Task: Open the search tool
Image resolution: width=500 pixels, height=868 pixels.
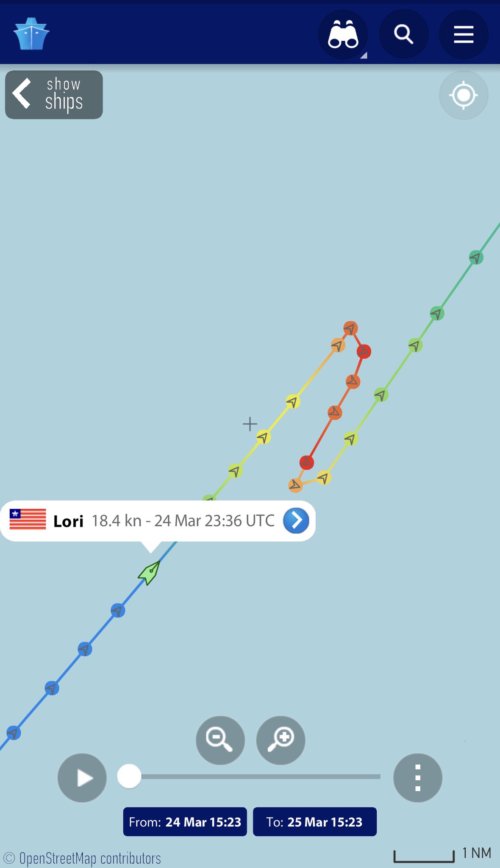Action: [x=403, y=34]
